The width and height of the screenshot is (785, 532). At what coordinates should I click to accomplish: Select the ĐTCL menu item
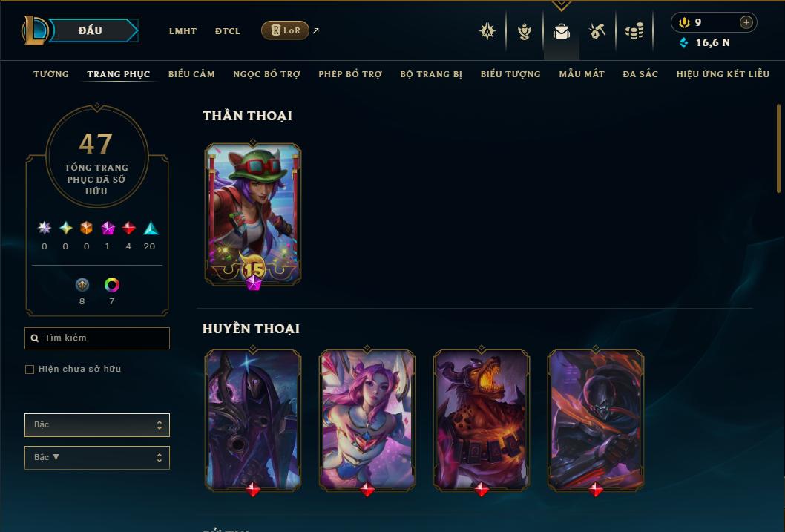228,31
